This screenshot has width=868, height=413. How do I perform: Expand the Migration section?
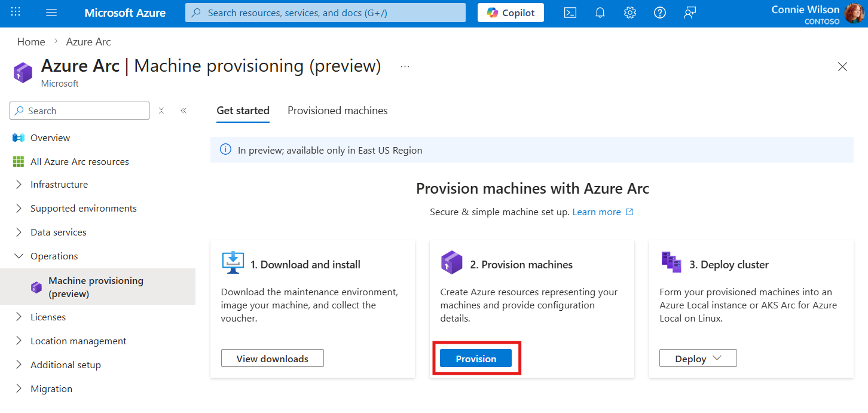[19, 389]
